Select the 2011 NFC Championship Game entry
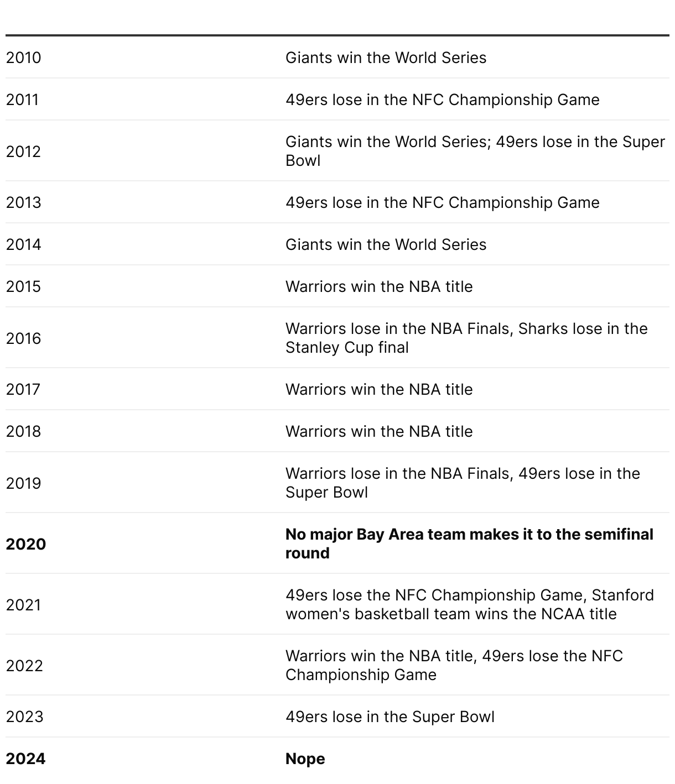Screen dimensions: 675x784 tap(442, 100)
